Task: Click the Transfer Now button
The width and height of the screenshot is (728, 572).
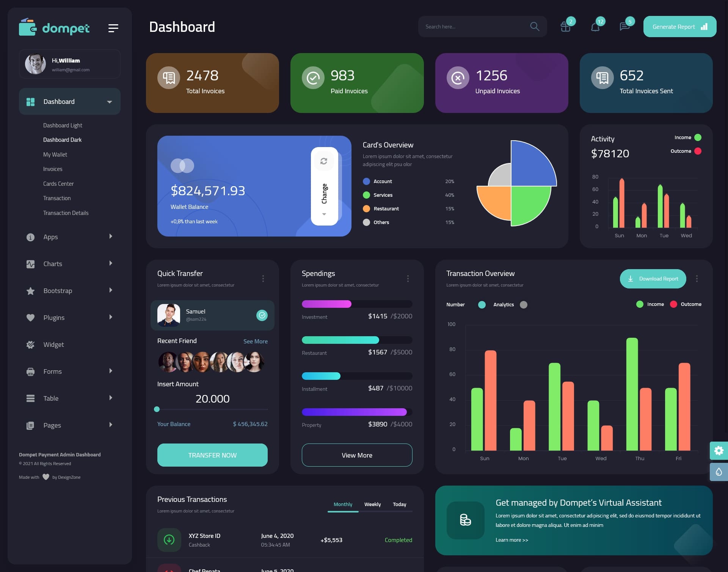Action: click(x=212, y=455)
